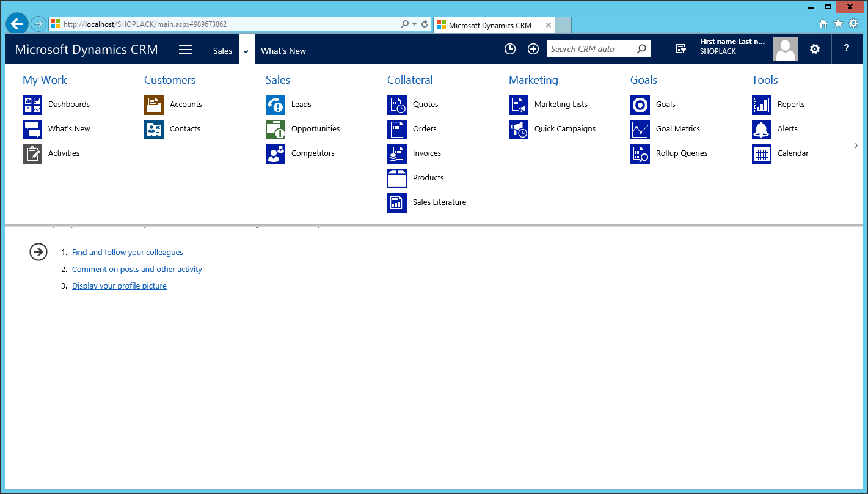Open the Goals target icon
This screenshot has width=868, height=494.
tap(640, 105)
